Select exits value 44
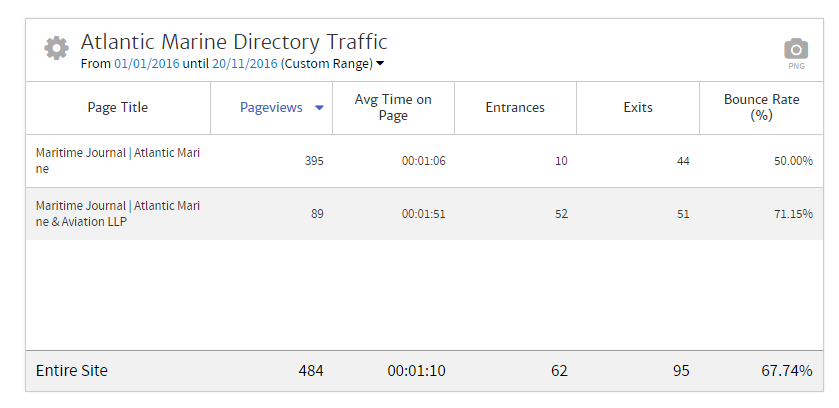Image resolution: width=839 pixels, height=408 pixels. pos(683,161)
